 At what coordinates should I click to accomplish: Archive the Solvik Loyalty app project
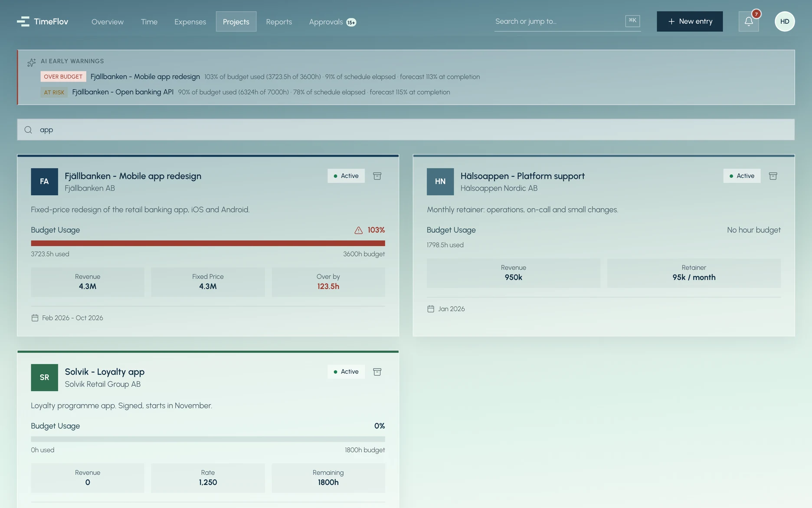(x=377, y=372)
